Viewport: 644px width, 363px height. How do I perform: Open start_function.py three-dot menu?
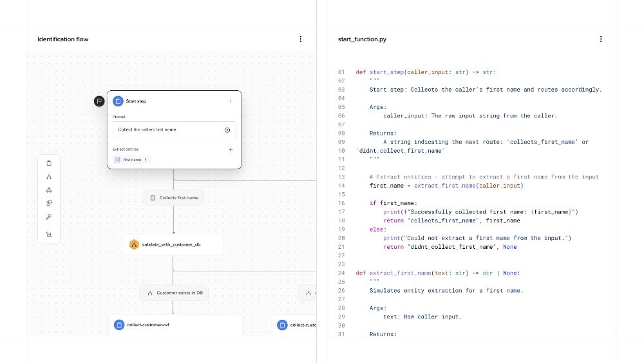(x=601, y=39)
